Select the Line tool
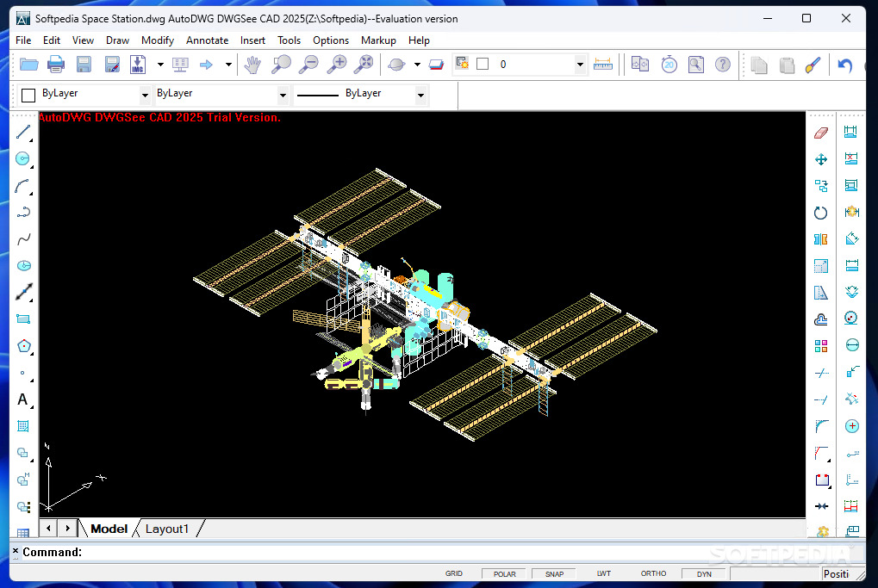The image size is (878, 588). coord(23,133)
